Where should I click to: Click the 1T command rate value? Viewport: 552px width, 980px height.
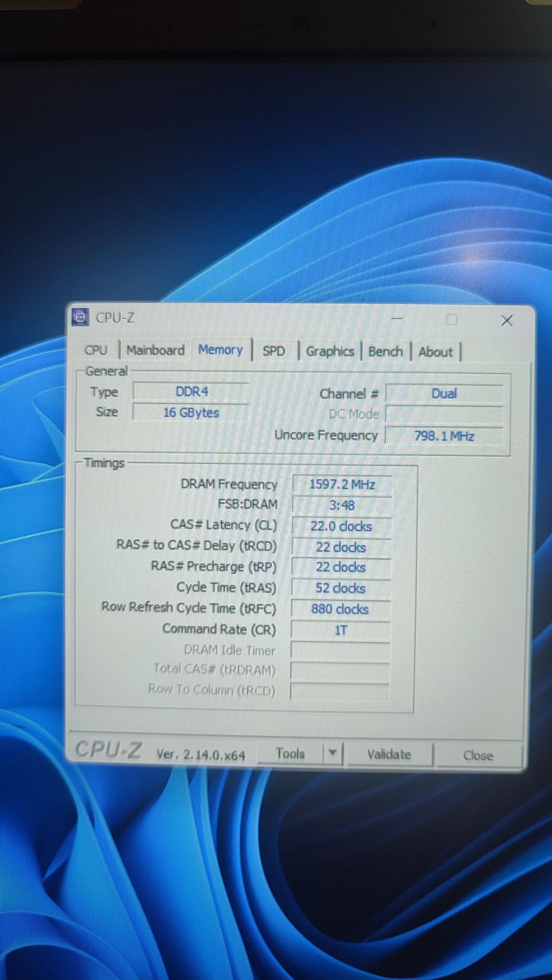pyautogui.click(x=340, y=630)
